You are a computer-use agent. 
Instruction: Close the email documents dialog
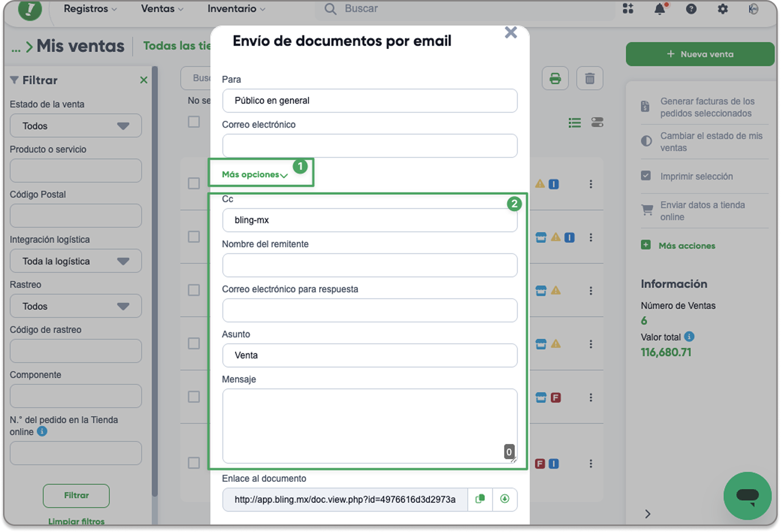(511, 33)
